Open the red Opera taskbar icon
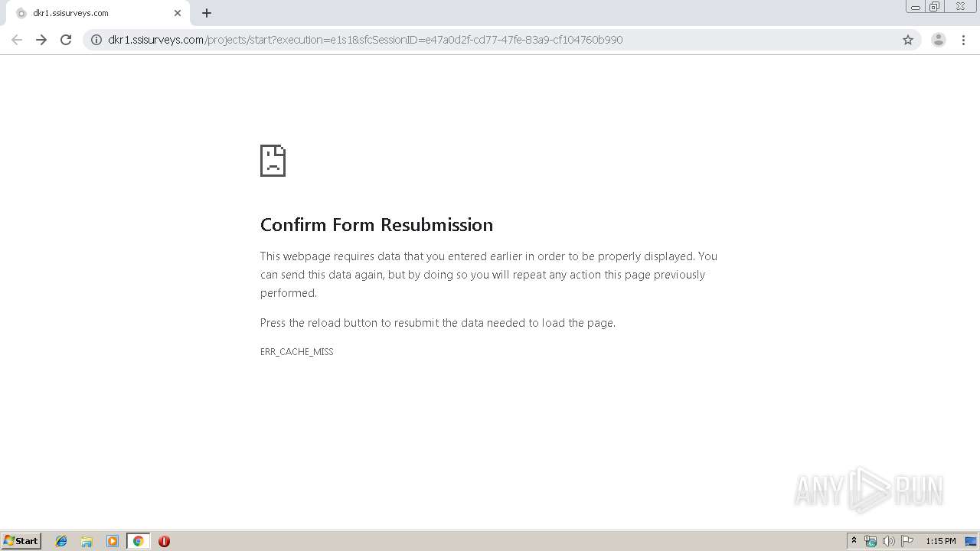The height and width of the screenshot is (551, 980). click(164, 541)
